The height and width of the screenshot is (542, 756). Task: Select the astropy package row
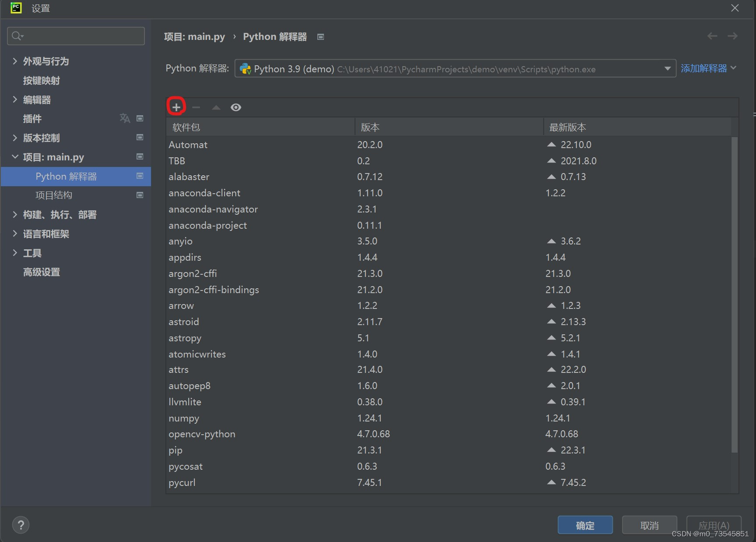click(x=449, y=338)
